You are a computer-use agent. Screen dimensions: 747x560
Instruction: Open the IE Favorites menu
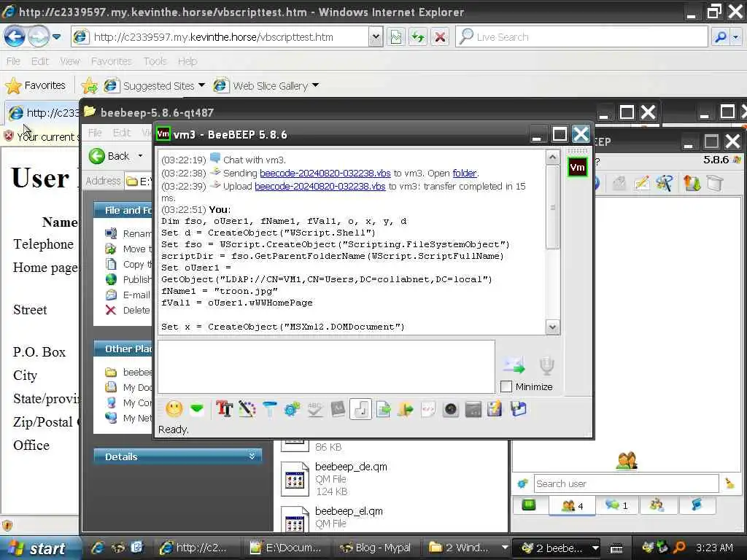[111, 61]
